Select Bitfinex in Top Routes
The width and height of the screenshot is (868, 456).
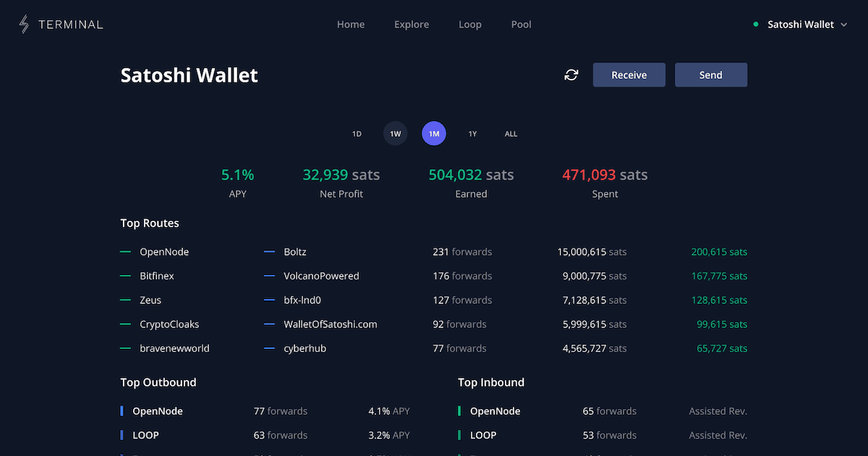[x=157, y=276]
